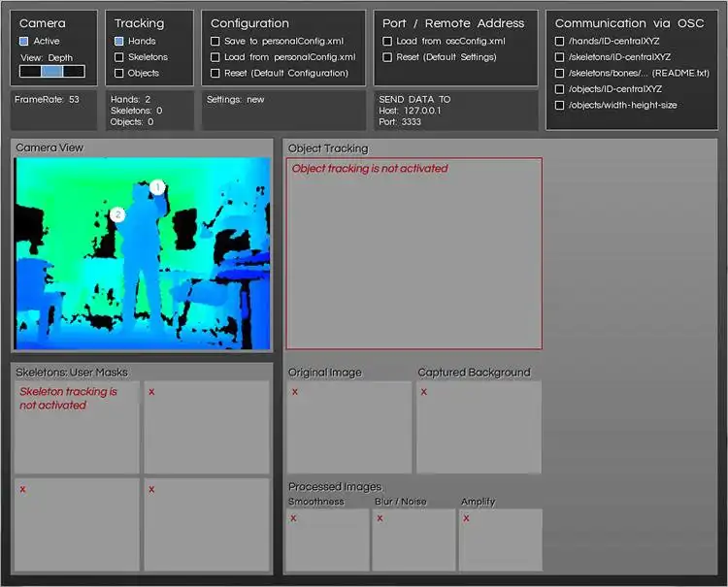Click 'Hands: 2' count text
The image size is (728, 587).
130,99
